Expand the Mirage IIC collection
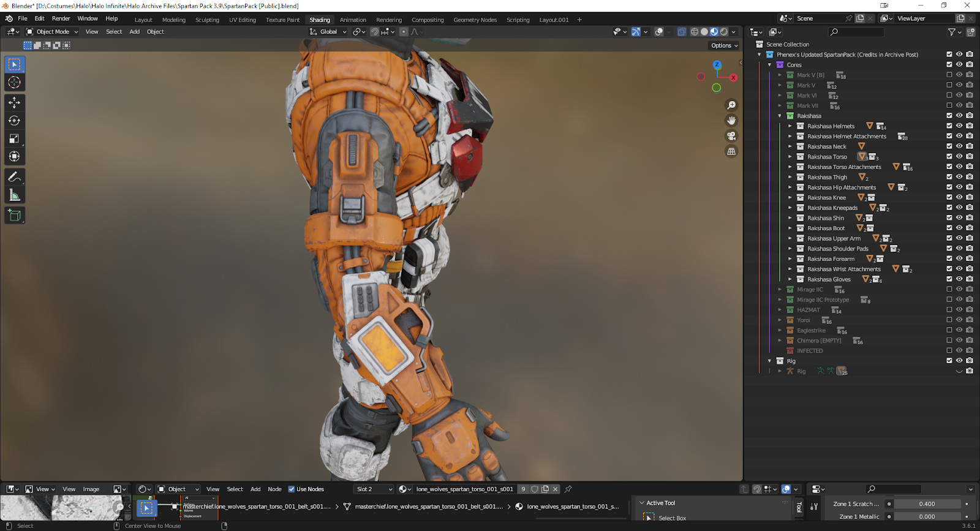 click(780, 290)
